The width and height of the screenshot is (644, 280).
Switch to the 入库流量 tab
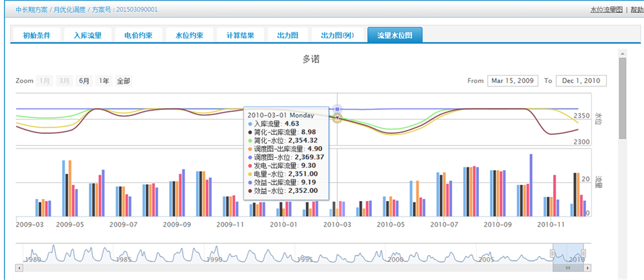[x=88, y=35]
